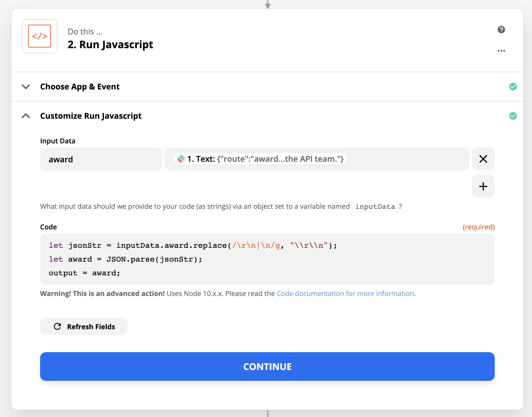Open the Code documentation link
The width and height of the screenshot is (532, 417).
[345, 293]
